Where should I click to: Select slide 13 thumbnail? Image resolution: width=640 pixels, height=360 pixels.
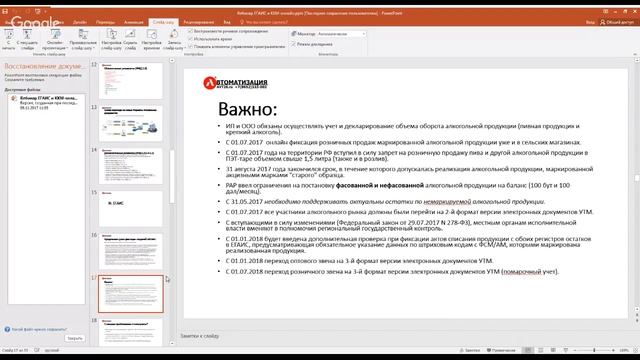131,123
